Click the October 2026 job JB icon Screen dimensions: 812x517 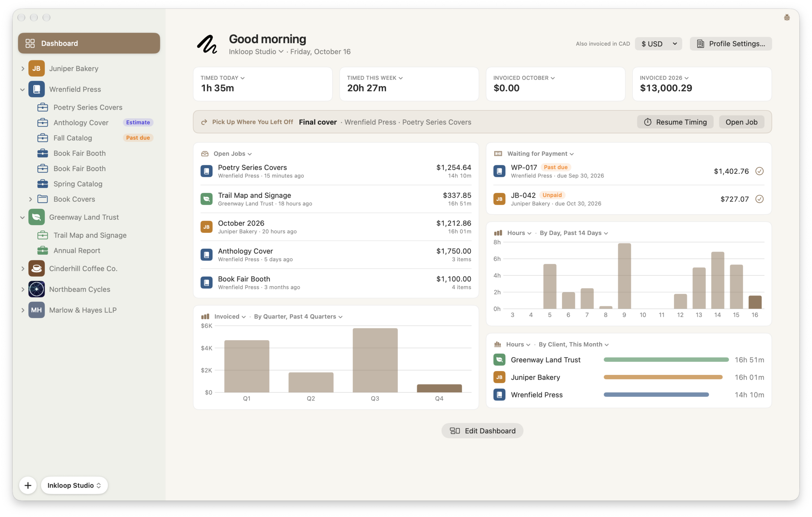click(x=206, y=227)
